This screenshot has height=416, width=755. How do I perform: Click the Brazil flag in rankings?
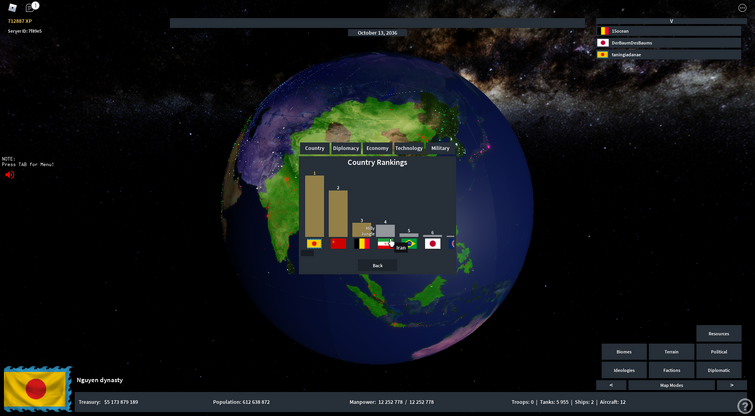pyautogui.click(x=410, y=244)
